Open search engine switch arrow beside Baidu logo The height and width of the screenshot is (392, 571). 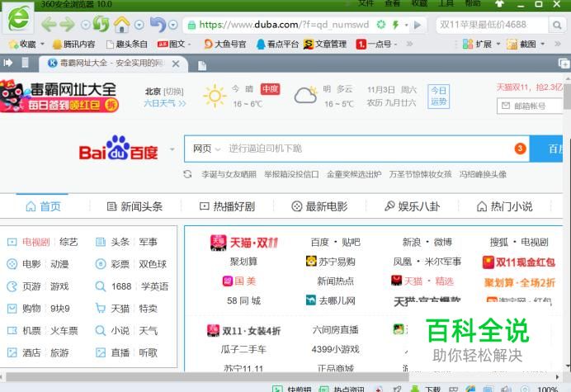[172, 149]
